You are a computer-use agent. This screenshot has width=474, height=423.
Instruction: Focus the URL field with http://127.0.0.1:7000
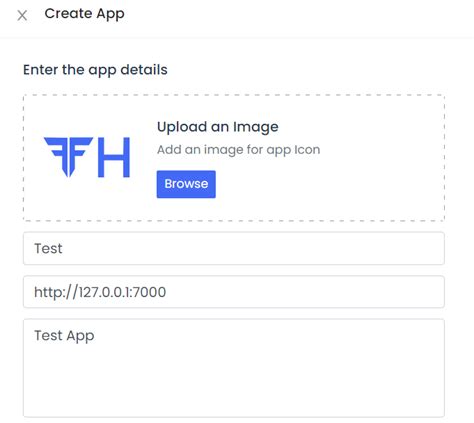[x=234, y=292]
